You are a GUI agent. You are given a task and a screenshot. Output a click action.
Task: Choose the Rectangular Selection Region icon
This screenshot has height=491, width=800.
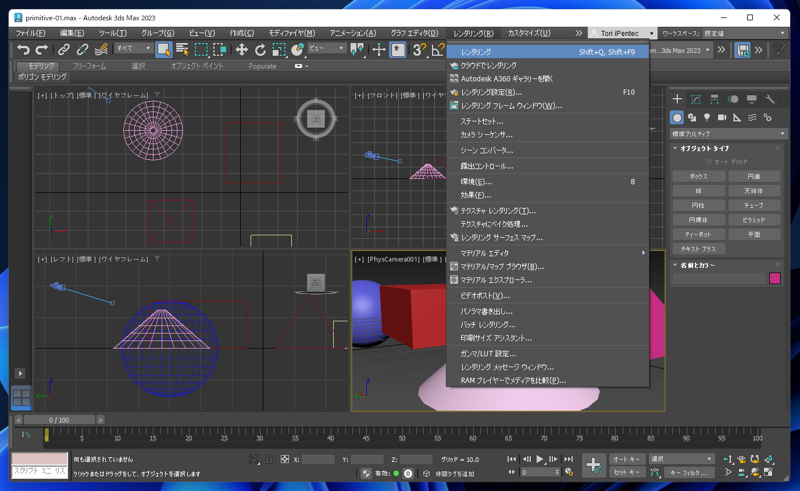pos(201,50)
